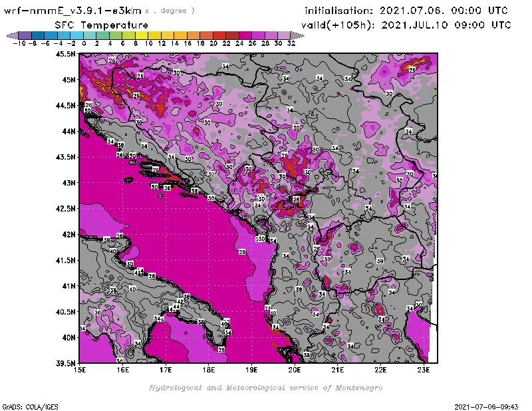
Task: Click the '39.5N' latitude label
Action: [x=65, y=364]
